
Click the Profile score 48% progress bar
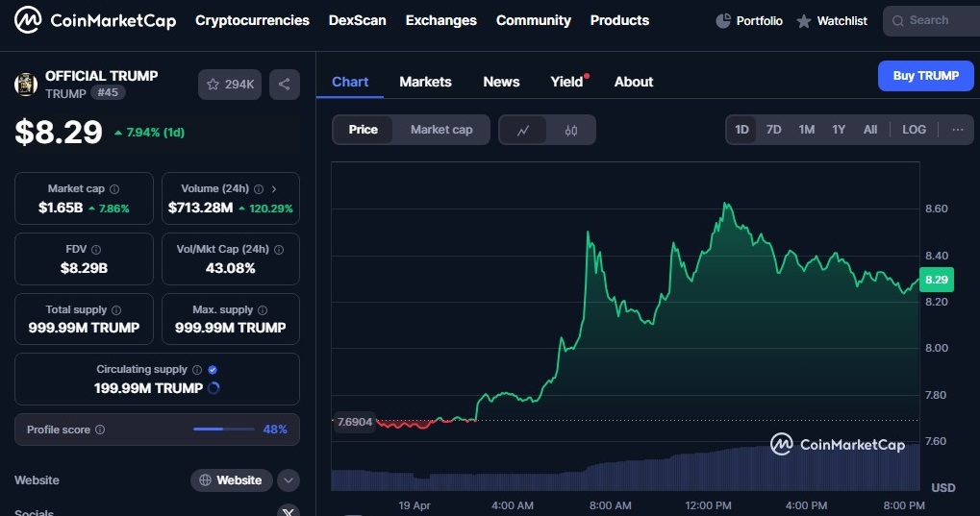[x=224, y=430]
